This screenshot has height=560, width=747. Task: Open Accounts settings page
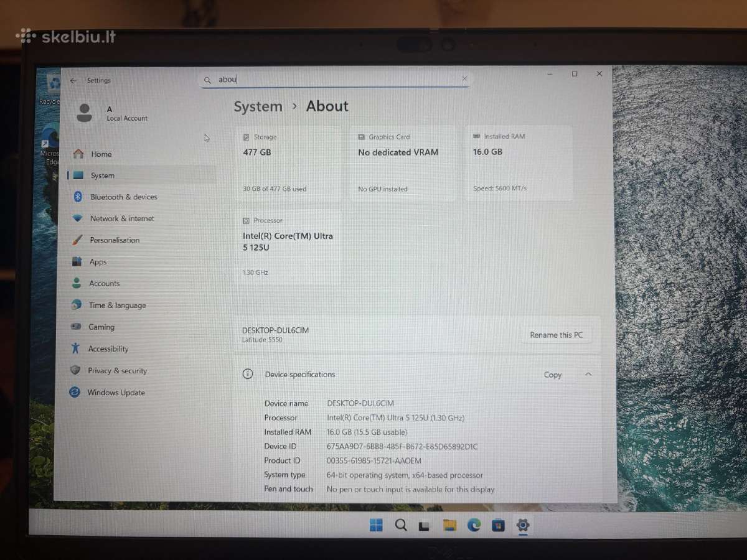click(x=104, y=283)
